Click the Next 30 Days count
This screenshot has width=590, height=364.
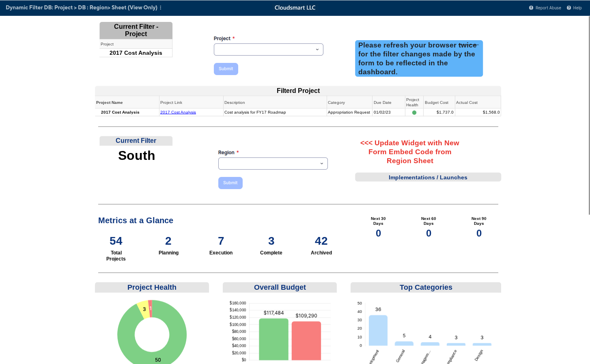point(378,233)
